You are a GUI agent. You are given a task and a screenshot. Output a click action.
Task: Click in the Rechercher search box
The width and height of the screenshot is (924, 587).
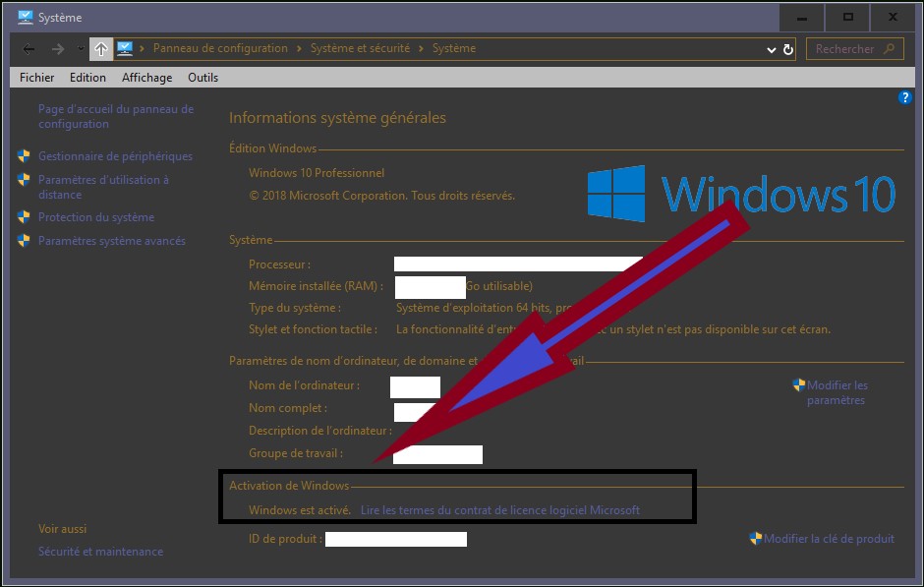[x=854, y=49]
